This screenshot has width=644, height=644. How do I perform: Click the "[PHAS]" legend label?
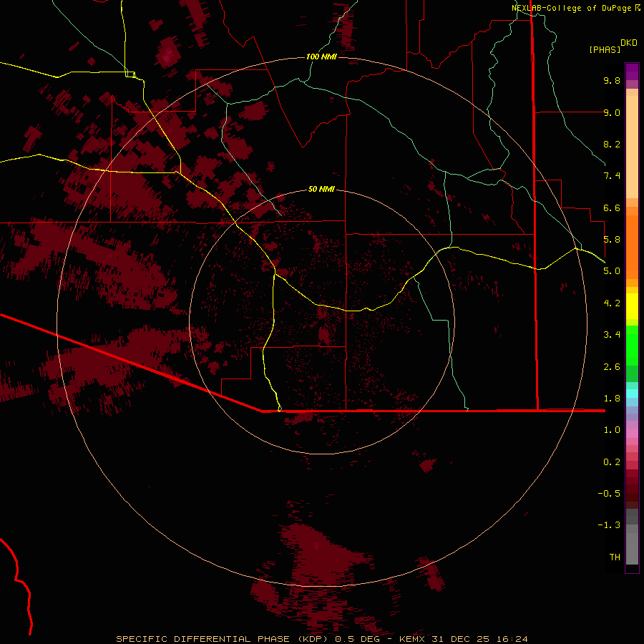(605, 49)
